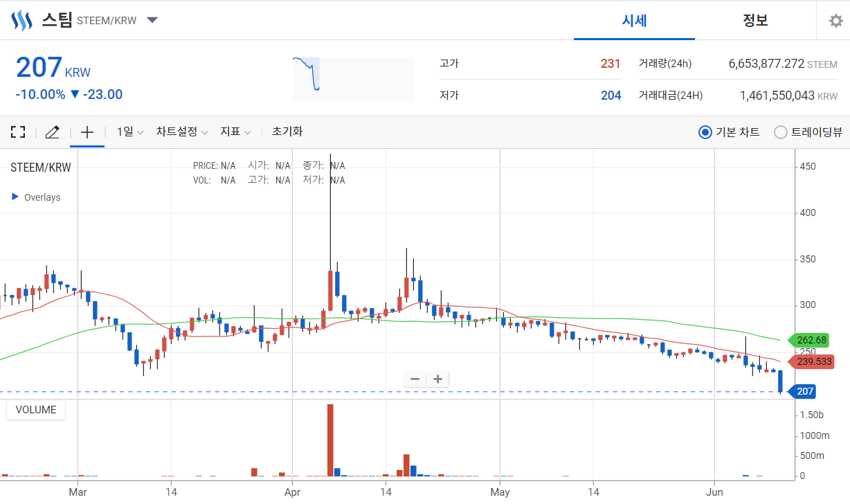This screenshot has height=504, width=850.
Task: Activate the crosshair cursor tool
Action: tap(87, 132)
